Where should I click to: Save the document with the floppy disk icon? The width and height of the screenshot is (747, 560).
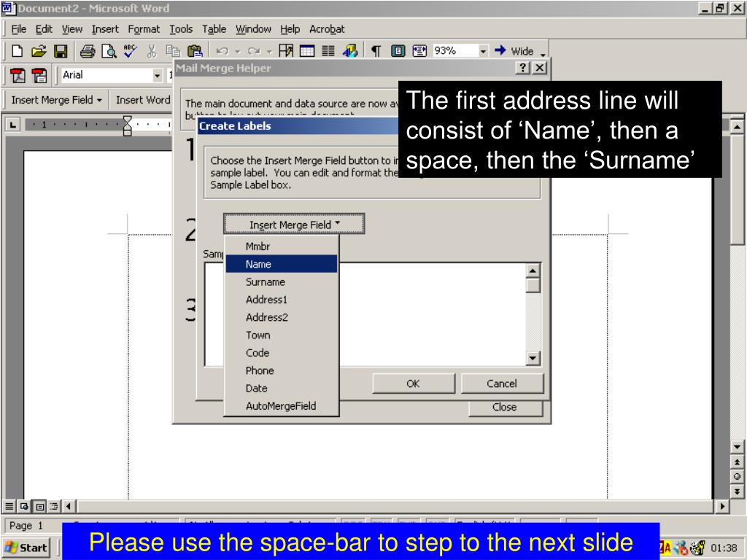(x=61, y=51)
